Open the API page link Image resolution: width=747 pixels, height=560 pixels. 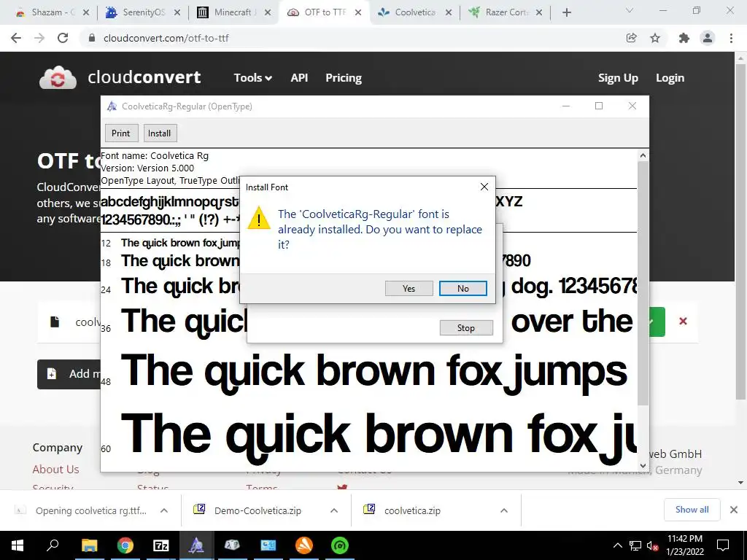(299, 77)
